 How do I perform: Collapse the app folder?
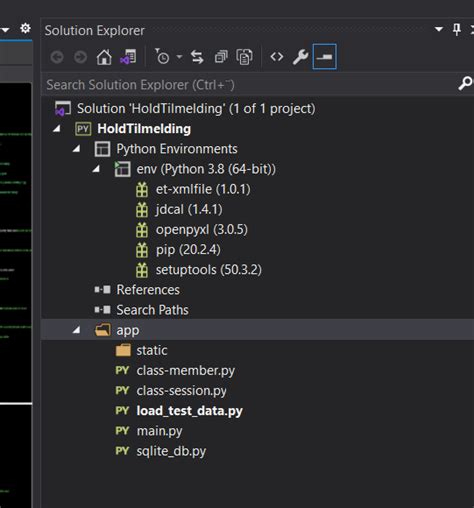pos(77,330)
